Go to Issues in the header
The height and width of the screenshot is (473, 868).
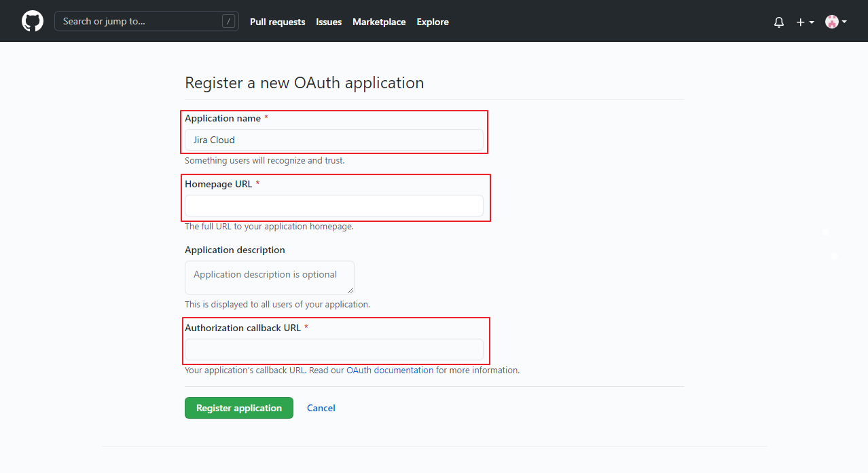click(329, 22)
